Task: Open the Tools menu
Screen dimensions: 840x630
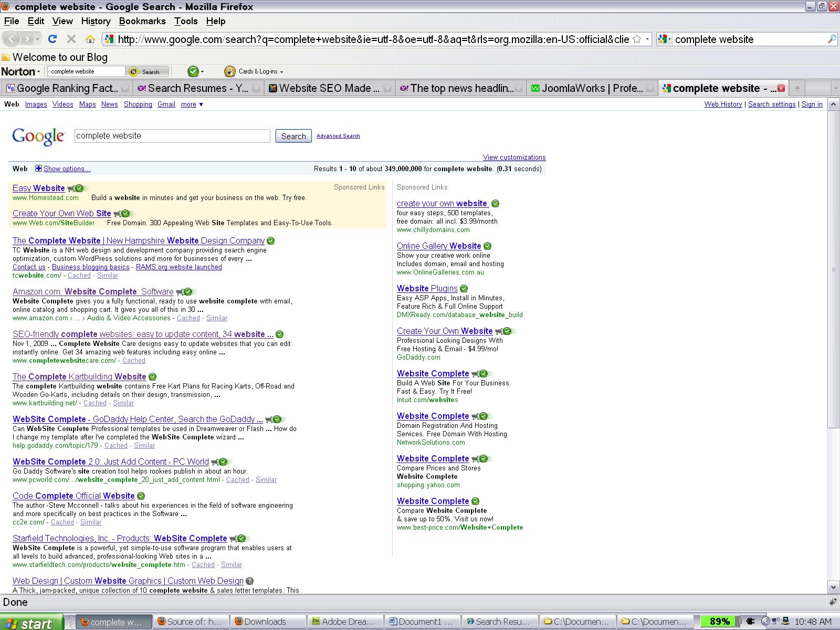Action: coord(186,21)
